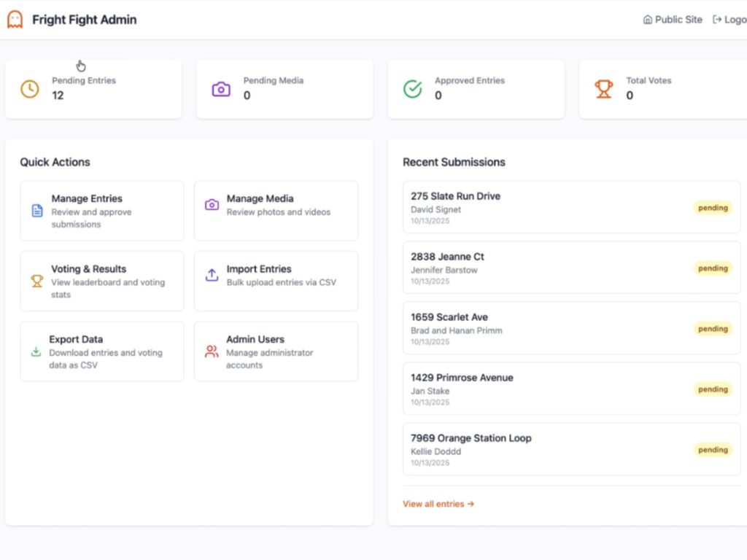The width and height of the screenshot is (747, 560).
Task: Follow the View all entries link
Action: (x=438, y=504)
